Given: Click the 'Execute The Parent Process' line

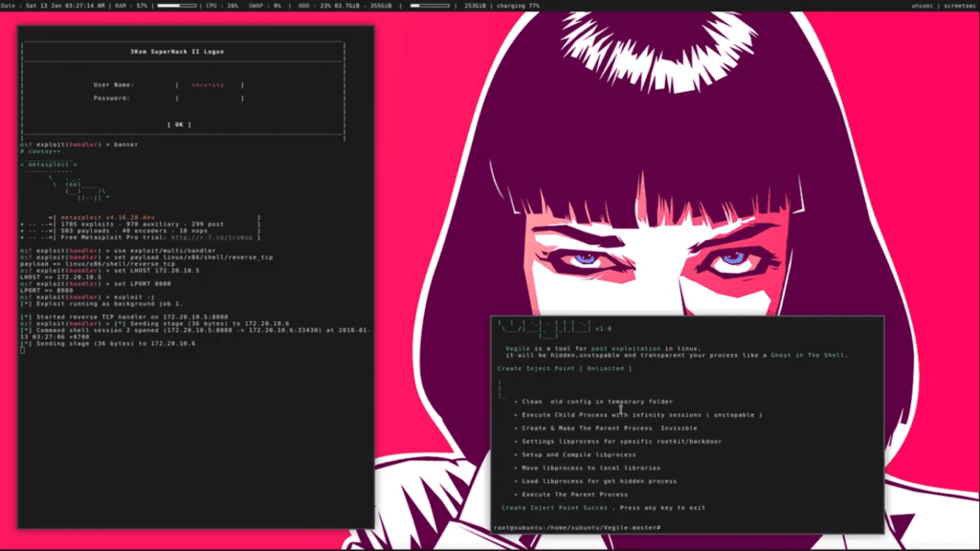Looking at the screenshot, I should (x=574, y=495).
